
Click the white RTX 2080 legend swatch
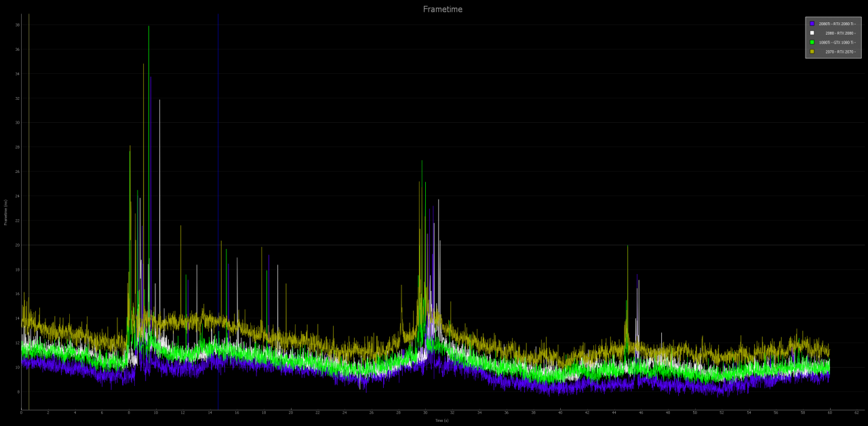[x=812, y=33]
